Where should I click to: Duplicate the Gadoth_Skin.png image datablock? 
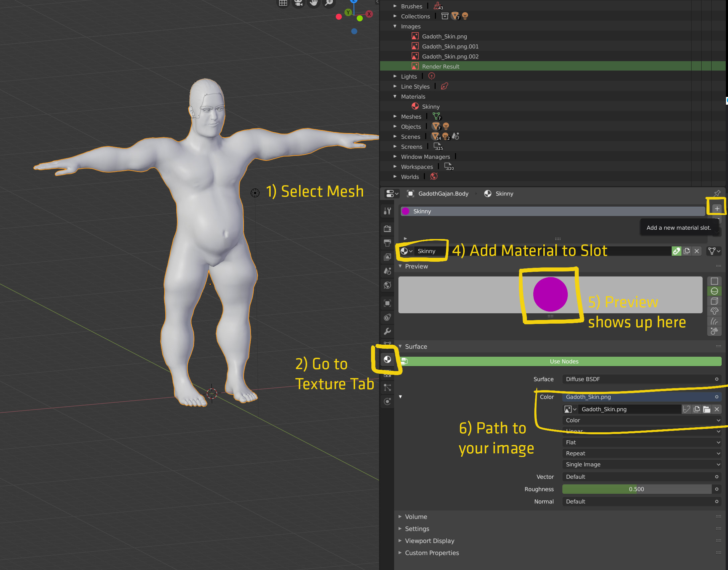pyautogui.click(x=697, y=409)
